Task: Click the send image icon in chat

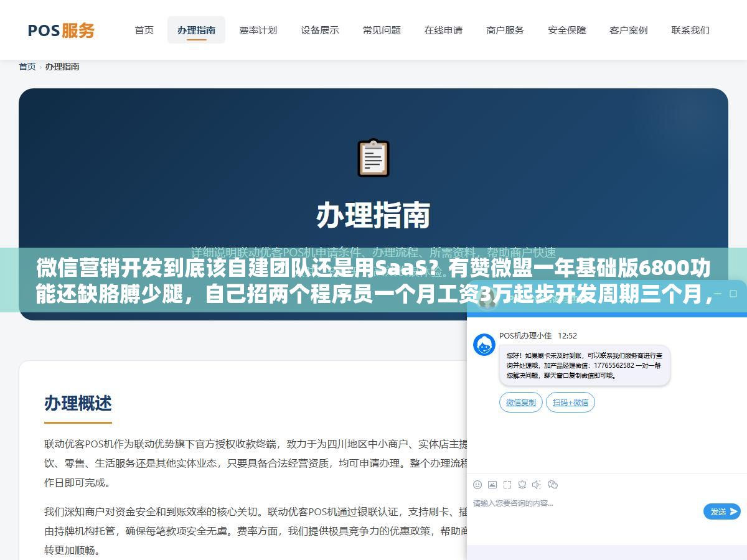Action: [x=492, y=485]
